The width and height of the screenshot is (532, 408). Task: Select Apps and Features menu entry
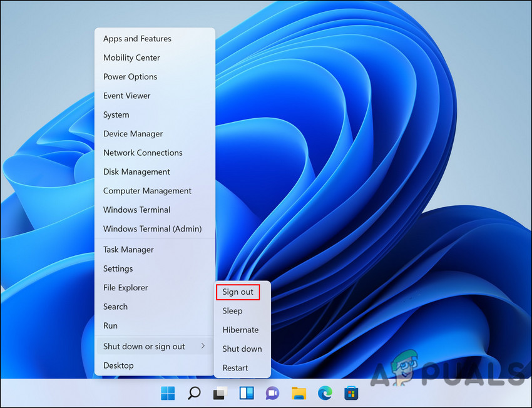click(137, 39)
